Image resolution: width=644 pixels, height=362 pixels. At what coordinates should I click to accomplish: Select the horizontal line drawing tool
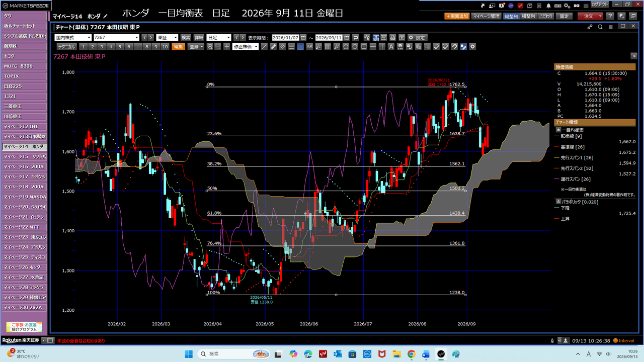pyautogui.click(x=373, y=47)
